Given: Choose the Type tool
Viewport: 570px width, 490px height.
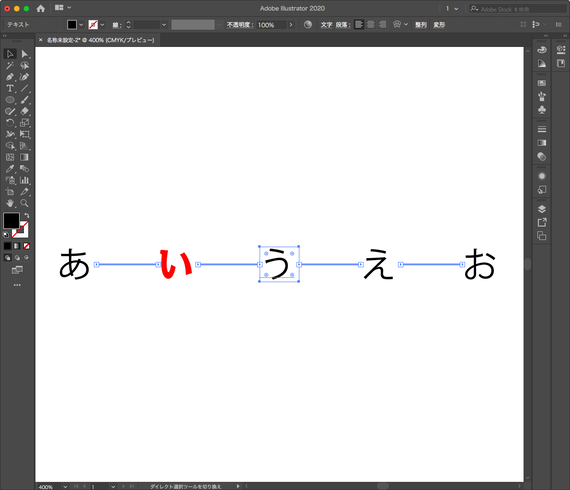Looking at the screenshot, I should pos(10,88).
